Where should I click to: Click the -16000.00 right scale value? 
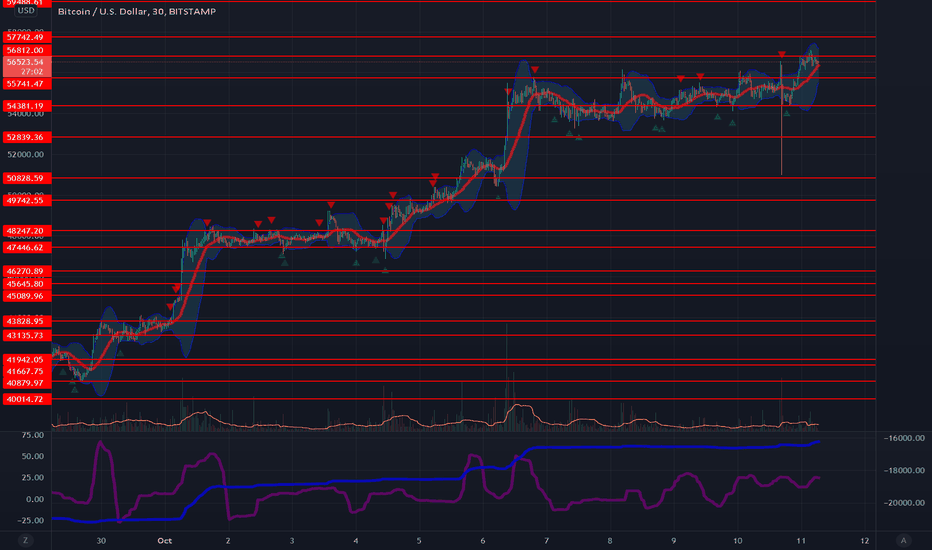[904, 438]
